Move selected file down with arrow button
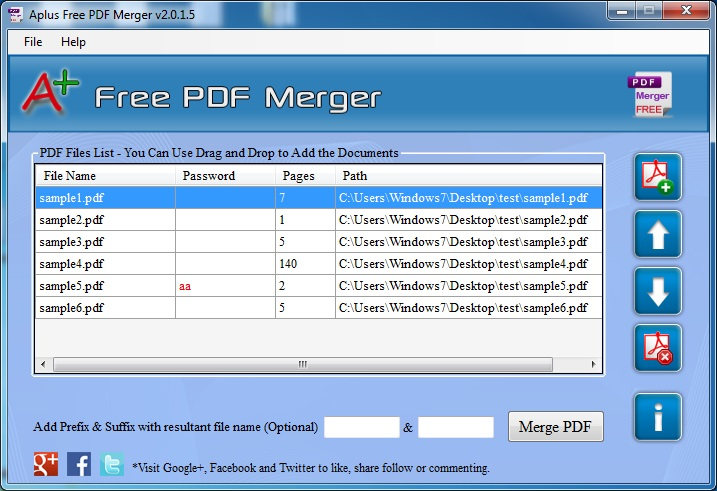Image resolution: width=717 pixels, height=491 pixels. 658,292
